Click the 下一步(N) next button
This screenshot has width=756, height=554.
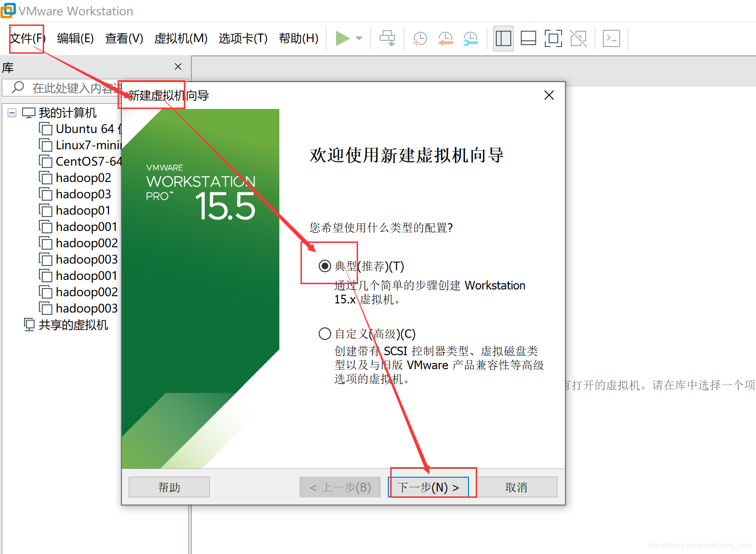[428, 487]
